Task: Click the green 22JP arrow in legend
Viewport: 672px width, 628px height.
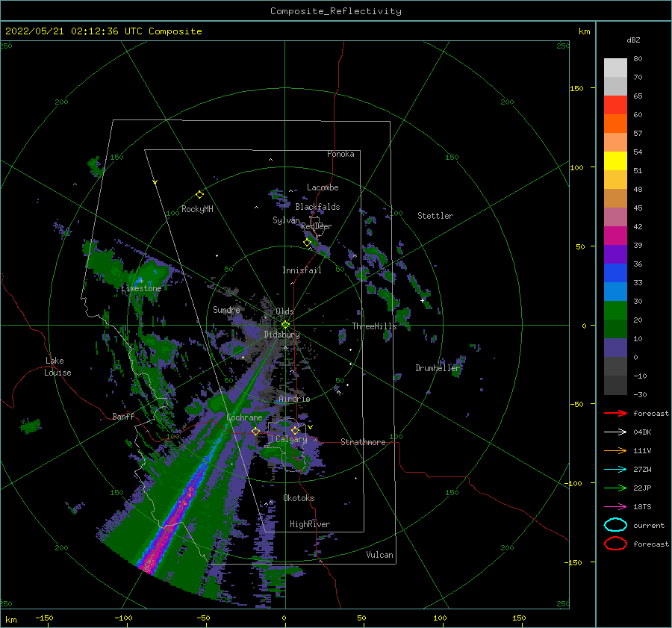Action: tap(615, 488)
